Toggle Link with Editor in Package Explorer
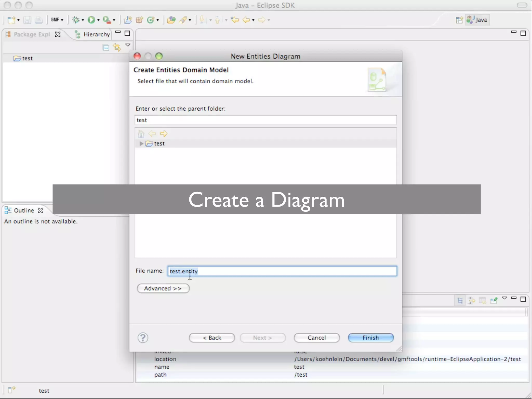532x399 pixels. pyautogui.click(x=117, y=48)
